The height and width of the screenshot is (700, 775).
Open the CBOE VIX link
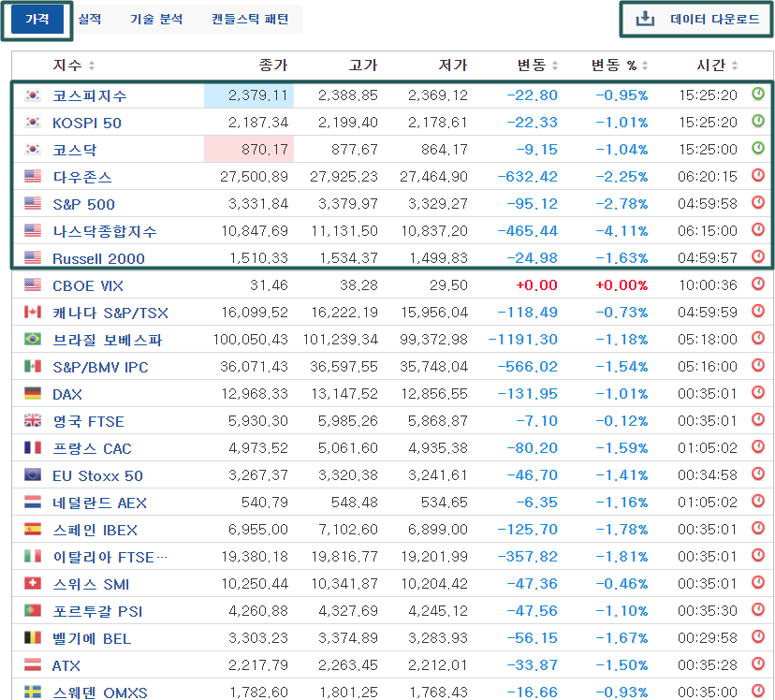point(88,285)
